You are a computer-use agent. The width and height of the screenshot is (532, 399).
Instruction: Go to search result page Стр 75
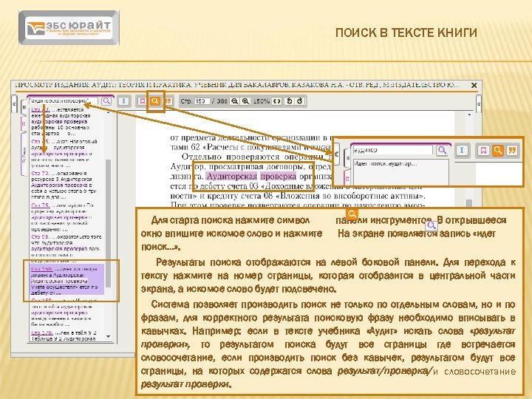pyautogui.click(x=41, y=205)
